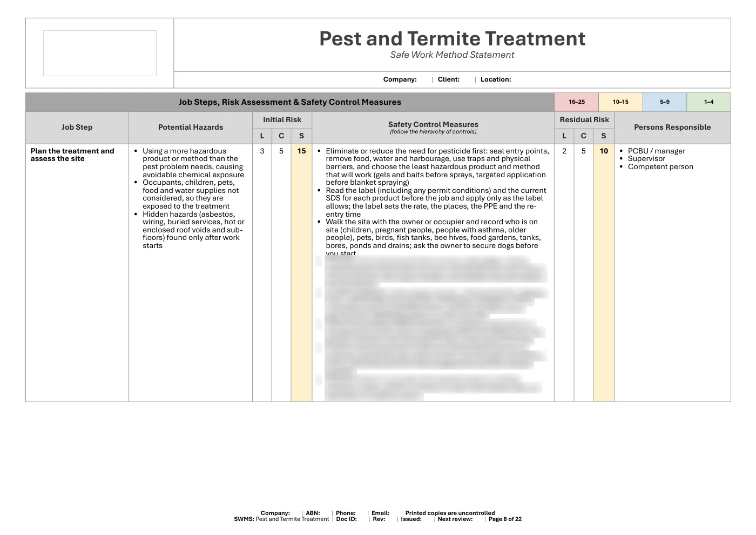The width and height of the screenshot is (756, 535).
Task: Click the "Doc ID:" label in the footer
Action: tap(347, 519)
